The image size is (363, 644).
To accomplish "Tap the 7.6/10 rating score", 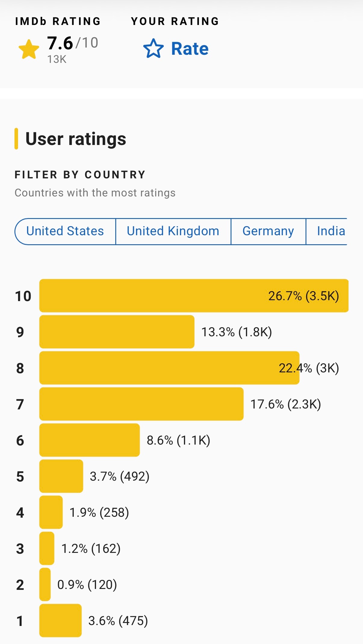I will [73, 43].
